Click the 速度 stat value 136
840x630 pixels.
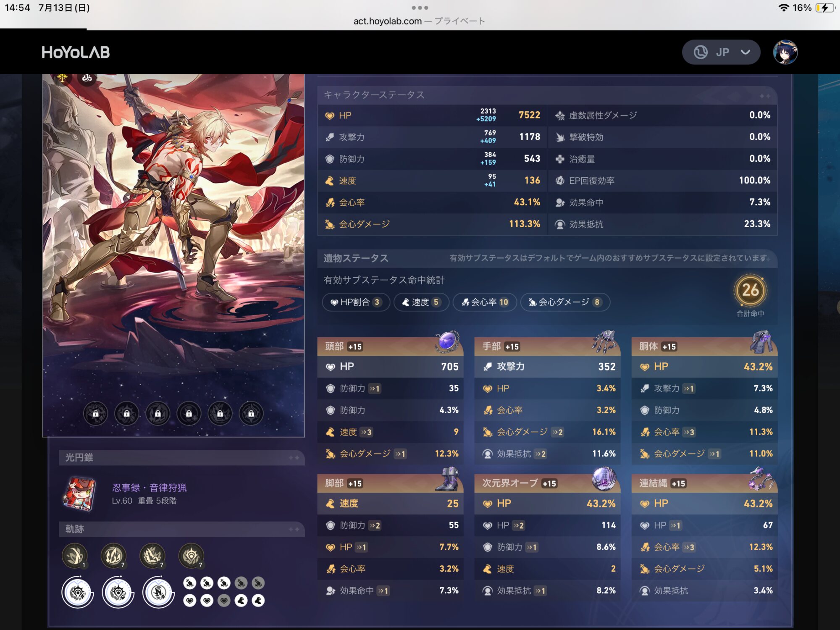(x=532, y=181)
